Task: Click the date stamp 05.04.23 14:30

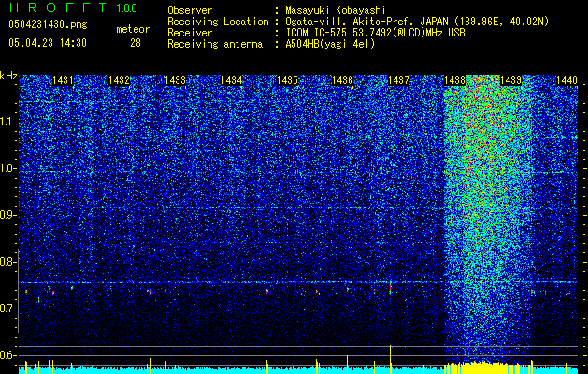Action: pos(48,43)
